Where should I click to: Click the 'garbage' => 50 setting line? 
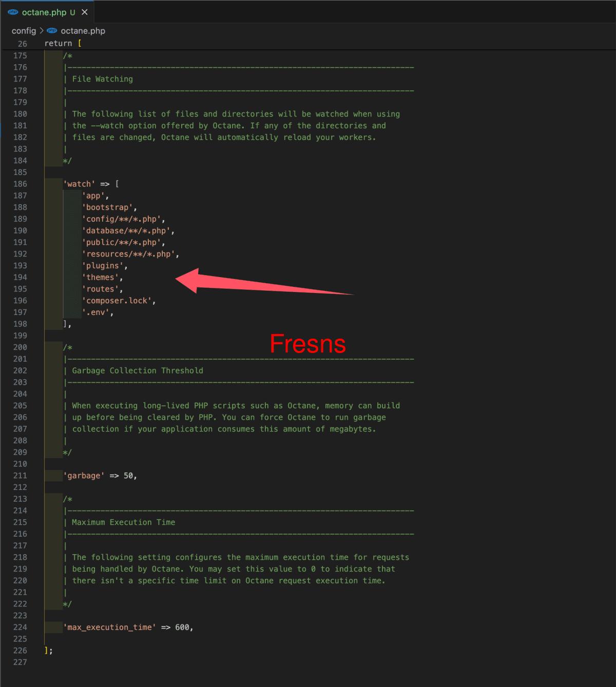tap(100, 476)
